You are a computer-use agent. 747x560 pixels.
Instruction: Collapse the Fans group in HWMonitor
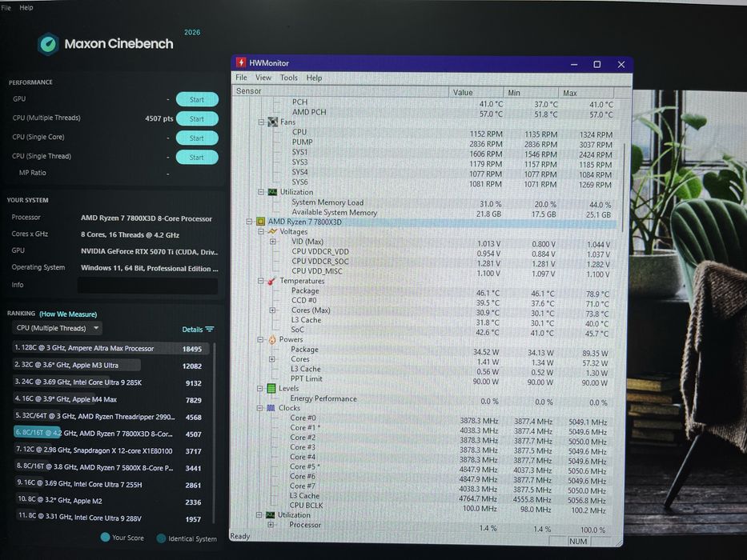[x=261, y=122]
